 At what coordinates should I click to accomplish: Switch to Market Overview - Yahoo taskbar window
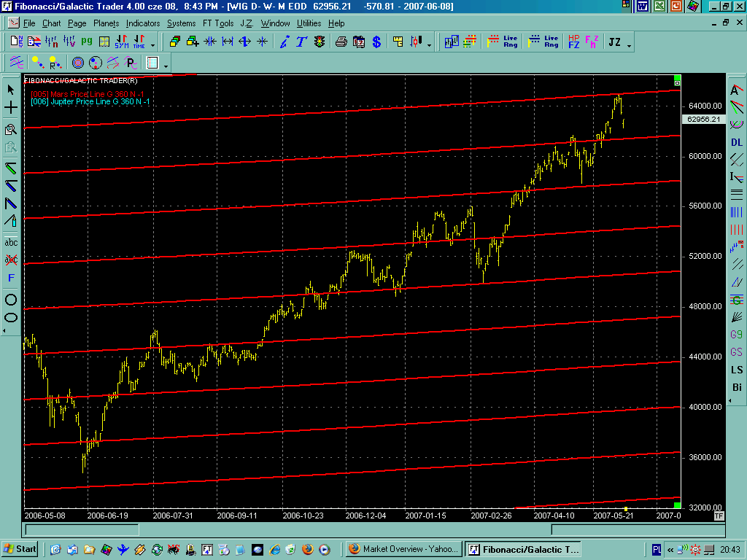pyautogui.click(x=403, y=549)
